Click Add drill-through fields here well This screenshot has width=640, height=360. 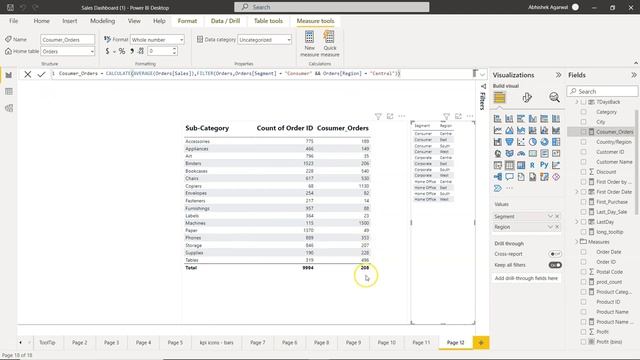pyautogui.click(x=526, y=278)
